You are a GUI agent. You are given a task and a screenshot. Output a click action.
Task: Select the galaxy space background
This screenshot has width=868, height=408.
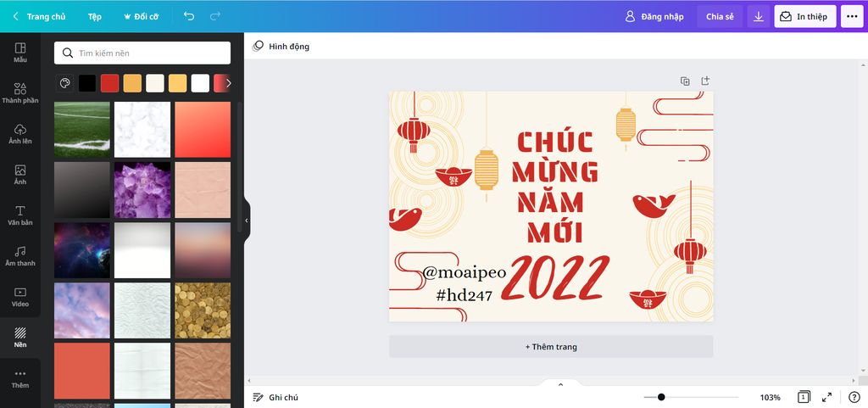82,250
